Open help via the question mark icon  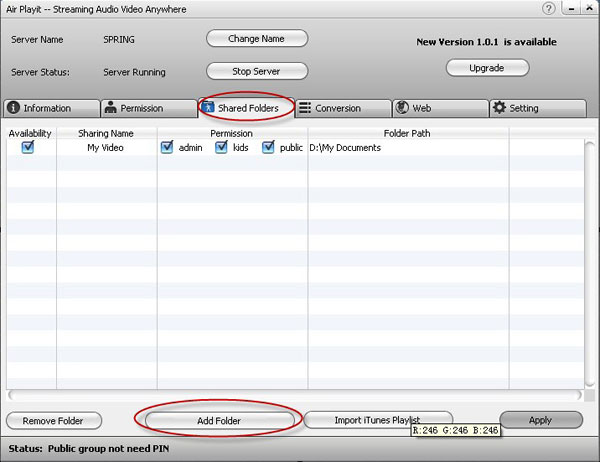(549, 8)
